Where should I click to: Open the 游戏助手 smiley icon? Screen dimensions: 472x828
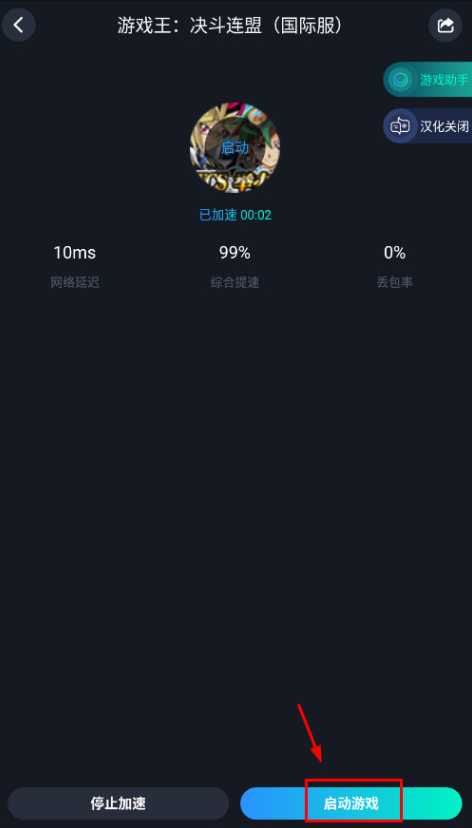(x=401, y=80)
